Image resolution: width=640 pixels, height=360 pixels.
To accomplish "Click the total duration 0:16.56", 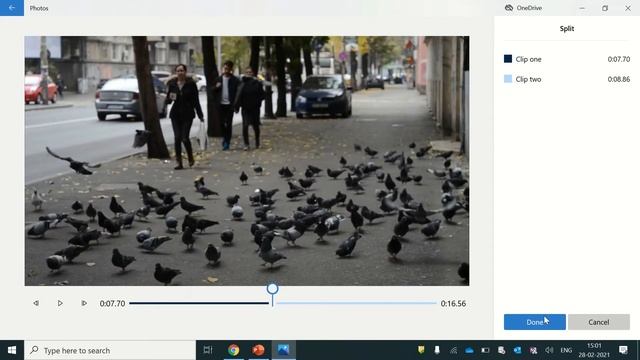I will tap(453, 304).
